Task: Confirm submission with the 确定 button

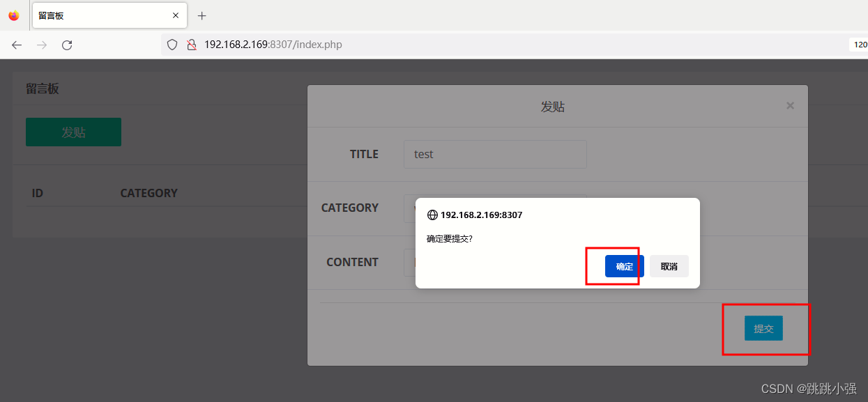Action: [x=625, y=266]
